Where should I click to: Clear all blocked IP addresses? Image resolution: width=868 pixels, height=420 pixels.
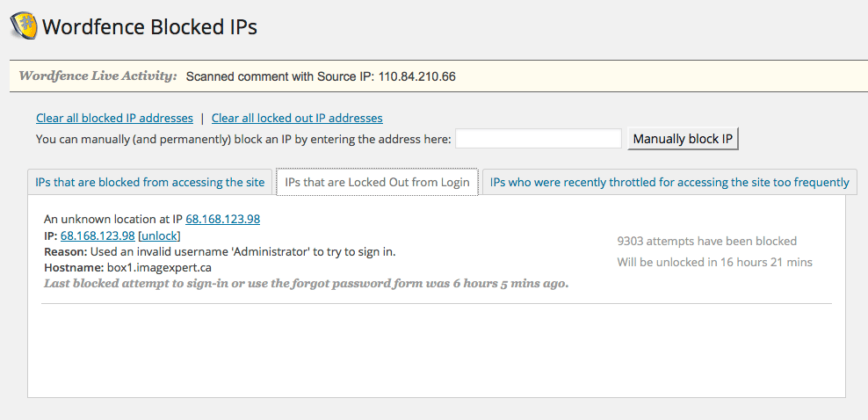114,118
